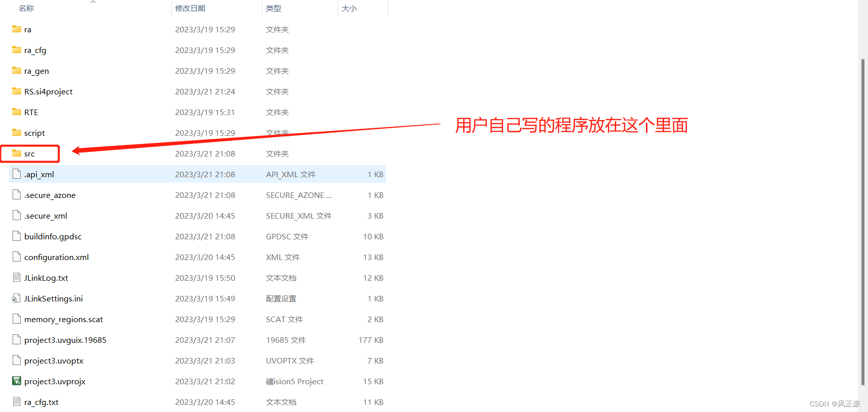Click the project3.uvoptx file icon

click(x=17, y=360)
